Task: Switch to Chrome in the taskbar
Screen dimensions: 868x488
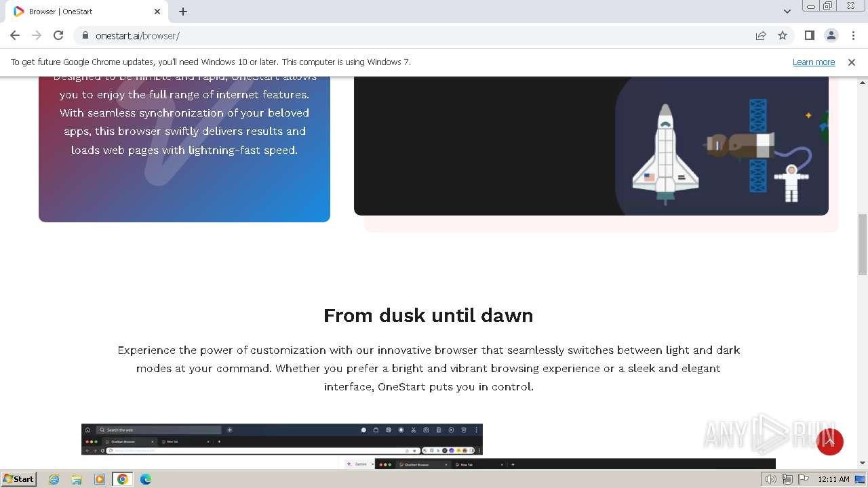Action: 123,479
